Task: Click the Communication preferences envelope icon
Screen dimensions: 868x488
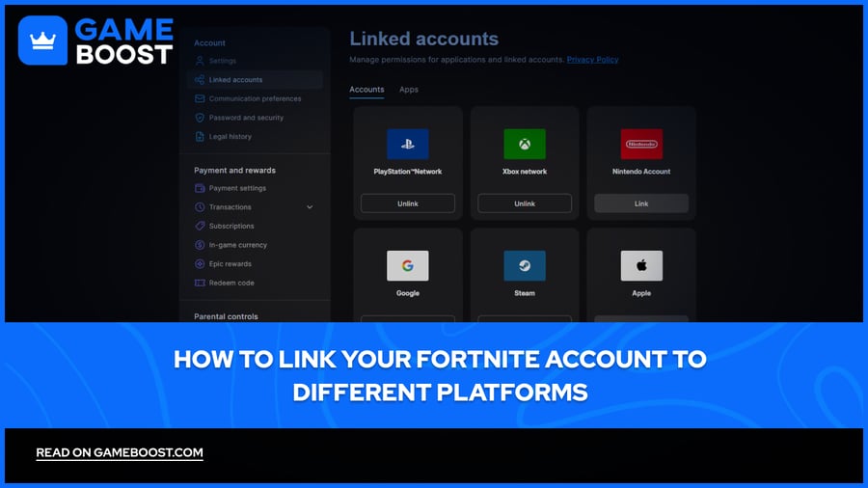Action: pyautogui.click(x=200, y=98)
